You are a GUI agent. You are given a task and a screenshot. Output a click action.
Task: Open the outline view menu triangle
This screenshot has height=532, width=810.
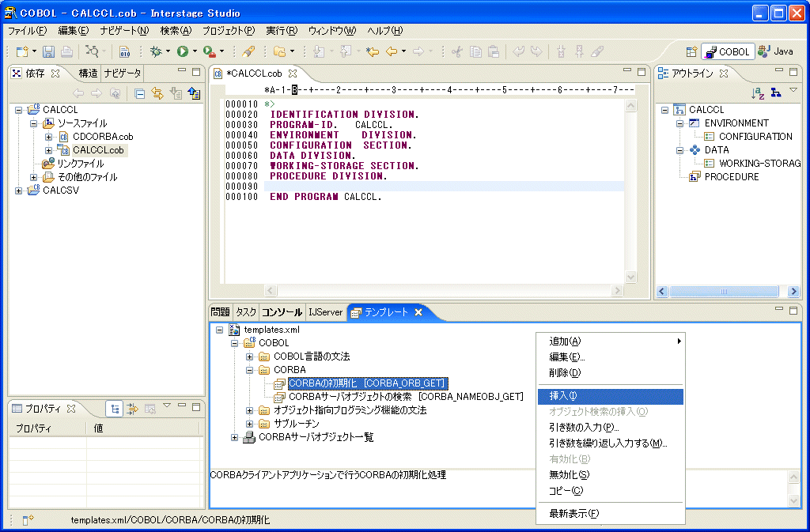click(x=793, y=91)
